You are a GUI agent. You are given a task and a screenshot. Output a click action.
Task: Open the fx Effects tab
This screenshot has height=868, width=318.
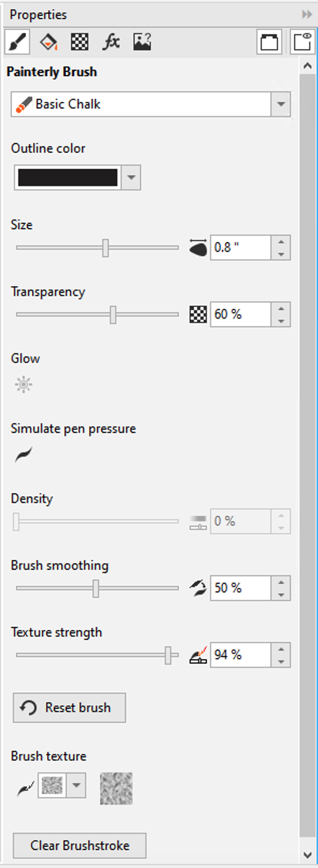coord(111,42)
